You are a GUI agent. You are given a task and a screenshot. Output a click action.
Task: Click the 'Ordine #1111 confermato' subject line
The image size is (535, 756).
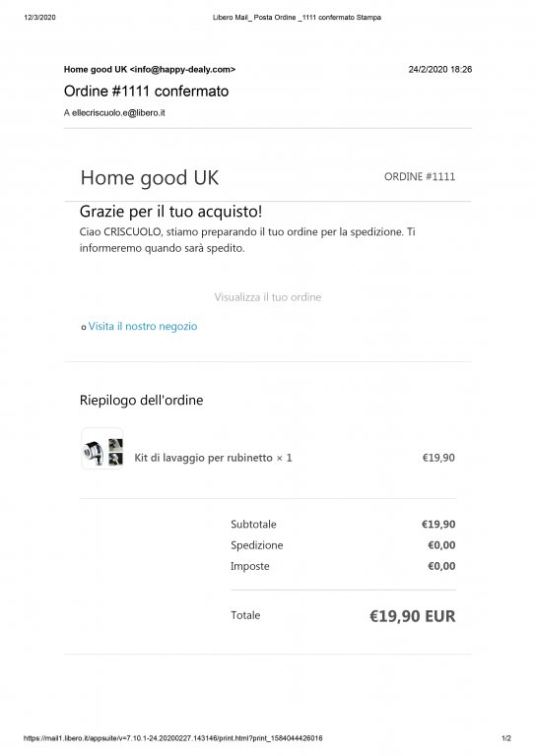(146, 92)
